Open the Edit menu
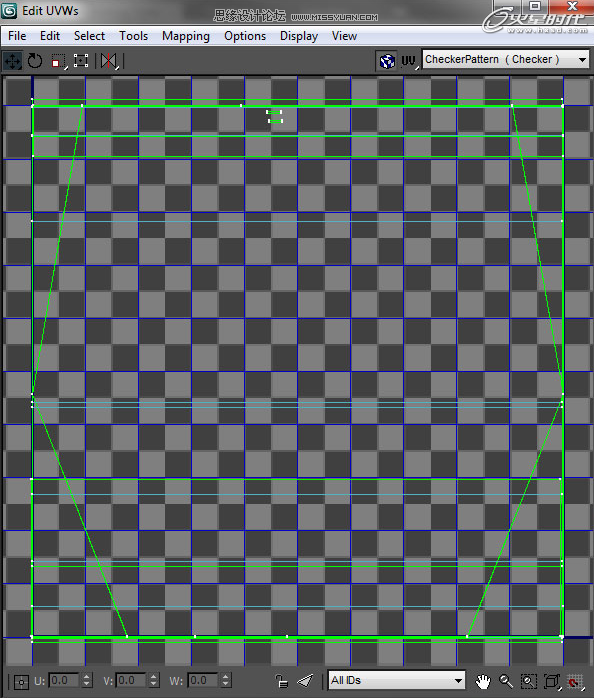The height and width of the screenshot is (698, 594). pos(50,36)
